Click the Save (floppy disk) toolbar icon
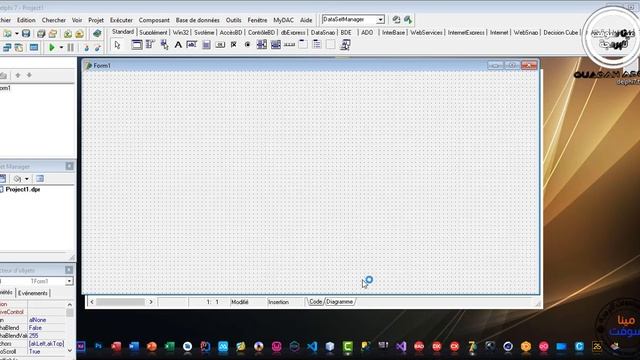The image size is (640, 360). (x=26, y=33)
